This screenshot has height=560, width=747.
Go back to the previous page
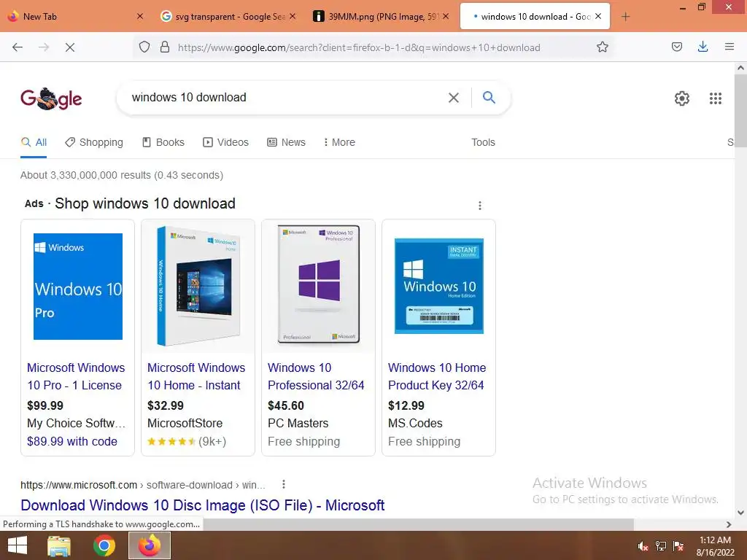[x=18, y=47]
